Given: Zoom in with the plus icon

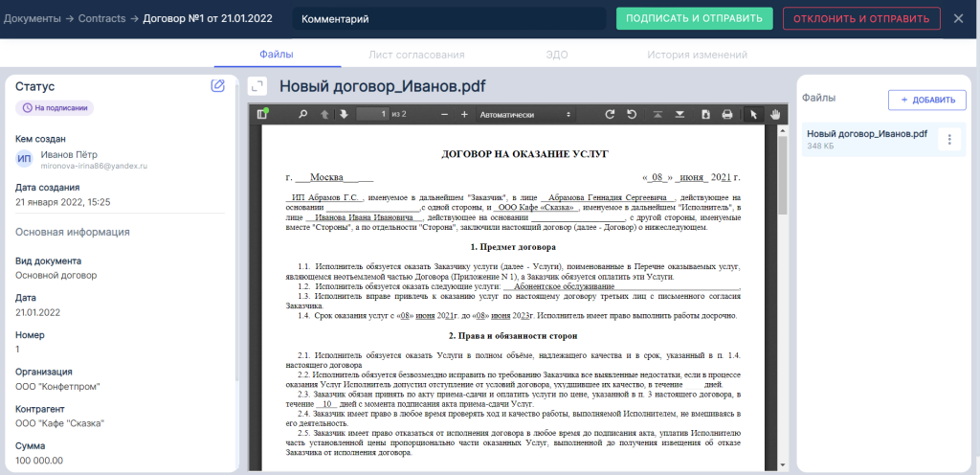Looking at the screenshot, I should click(x=464, y=114).
